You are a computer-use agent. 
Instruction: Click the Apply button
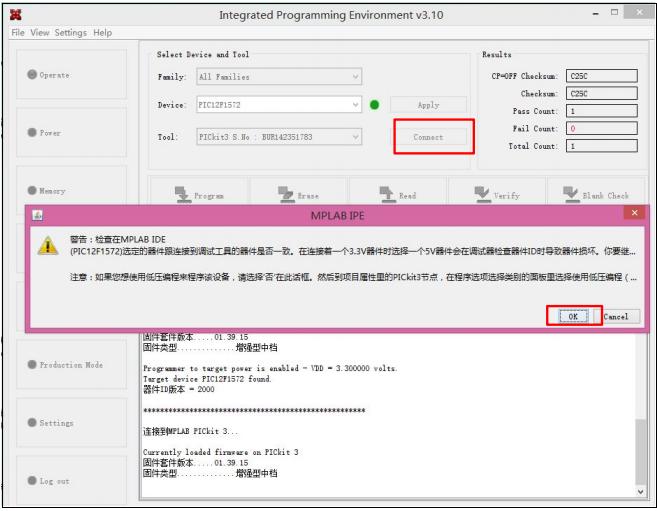[428, 105]
